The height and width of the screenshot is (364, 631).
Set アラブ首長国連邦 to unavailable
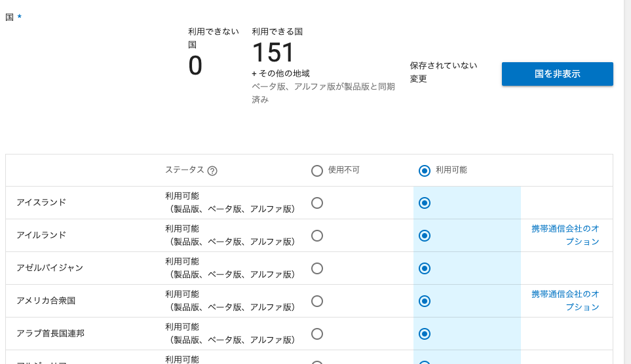pos(317,334)
